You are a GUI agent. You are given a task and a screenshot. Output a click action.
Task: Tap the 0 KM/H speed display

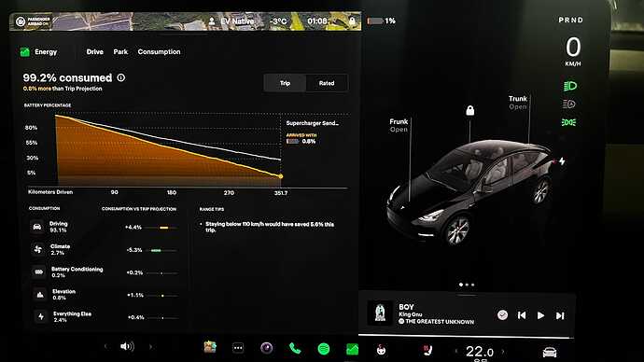point(573,51)
